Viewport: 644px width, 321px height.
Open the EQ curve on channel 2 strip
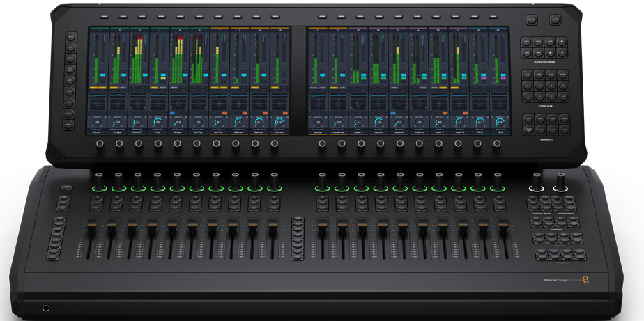[x=118, y=95]
